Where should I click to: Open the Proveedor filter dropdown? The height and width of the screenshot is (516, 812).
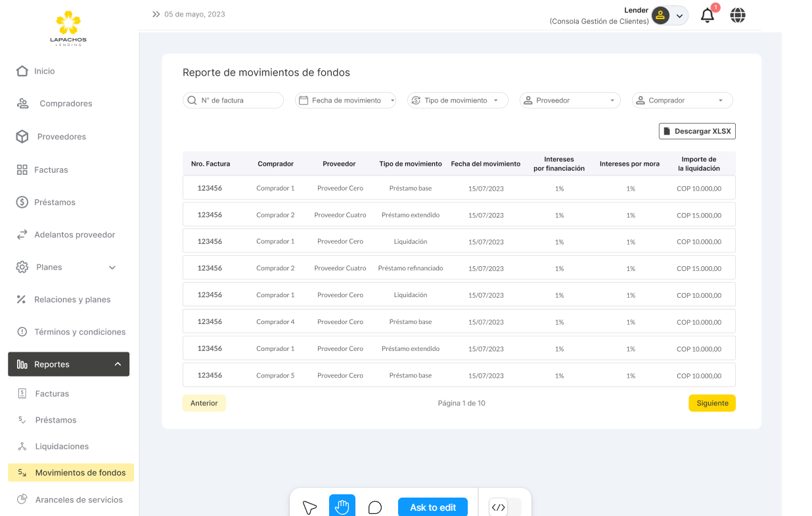click(x=570, y=101)
